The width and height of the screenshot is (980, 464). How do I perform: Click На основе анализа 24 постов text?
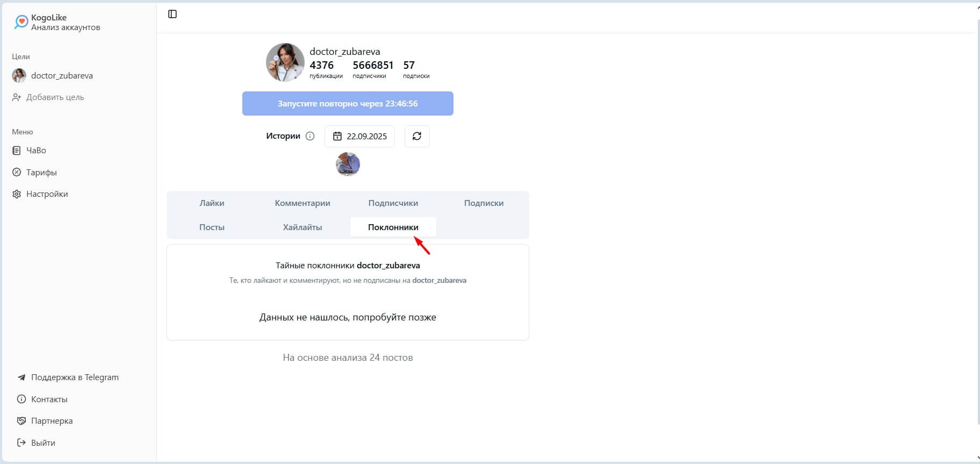pyautogui.click(x=348, y=358)
